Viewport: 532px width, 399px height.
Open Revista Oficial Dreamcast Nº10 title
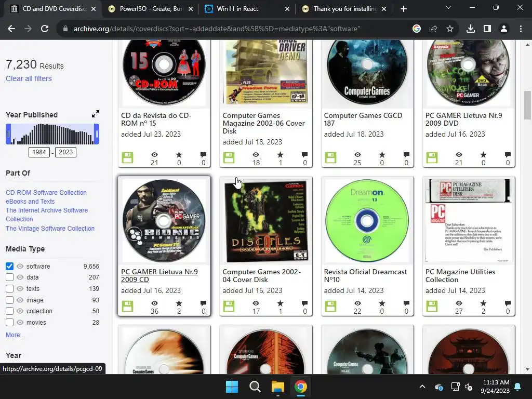coord(365,275)
